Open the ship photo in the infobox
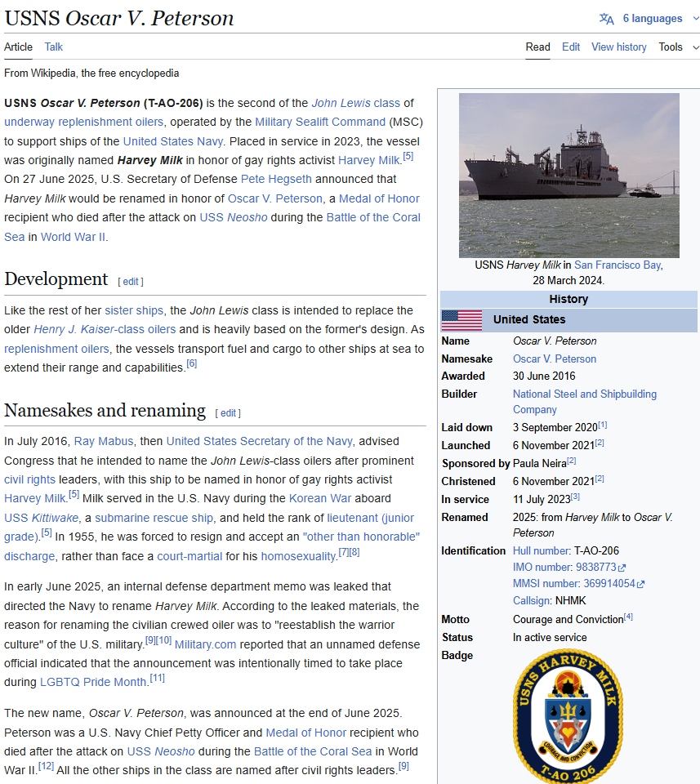 (569, 175)
